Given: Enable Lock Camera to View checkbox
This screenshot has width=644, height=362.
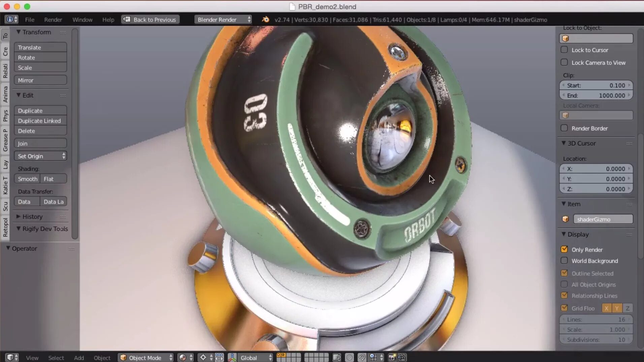Looking at the screenshot, I should pos(564,62).
